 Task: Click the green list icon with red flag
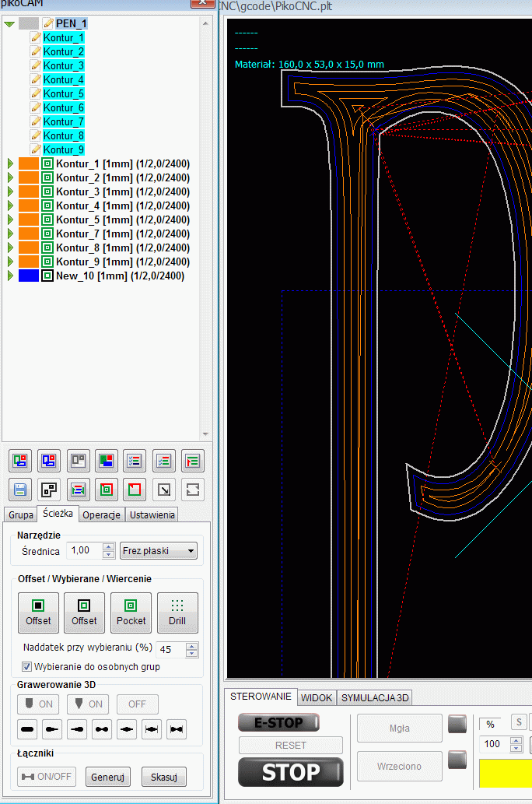(x=193, y=461)
